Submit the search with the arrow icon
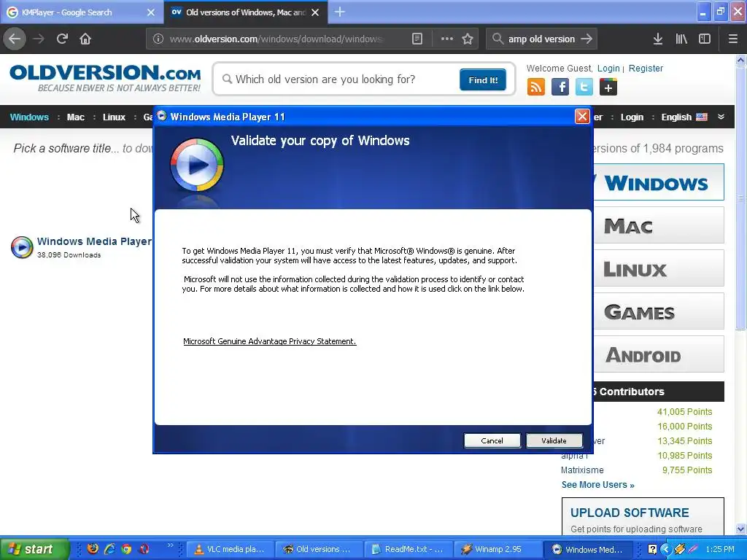The image size is (747, 560). click(587, 39)
